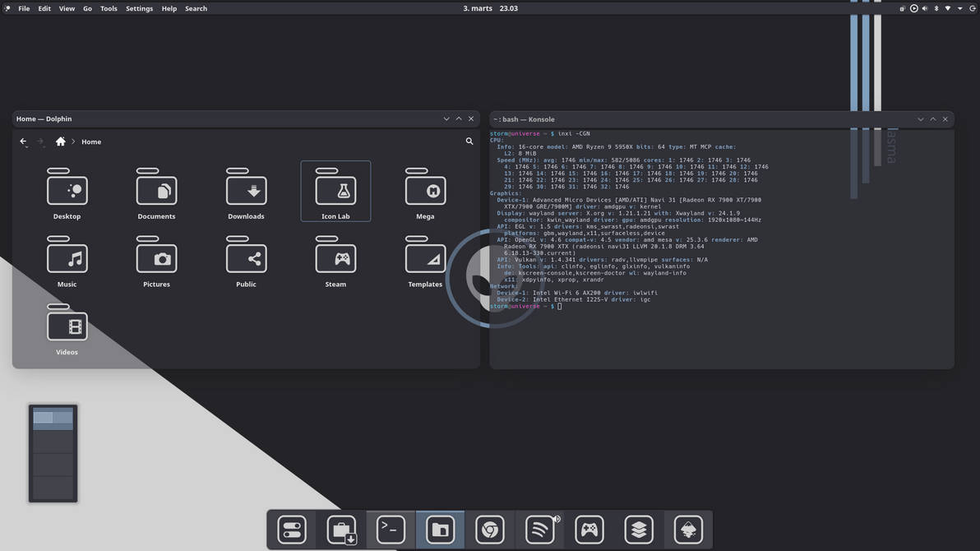Open the Desktop folder in Dolphin
This screenshot has height=551, width=980.
67,192
